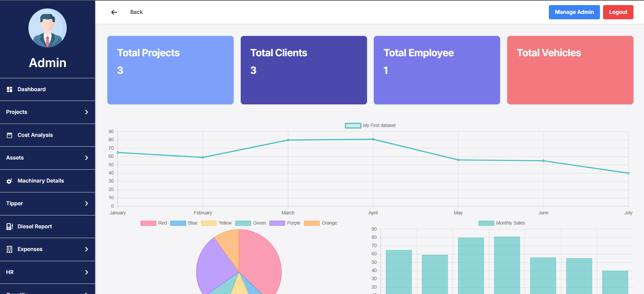Open the Expenses menu item

(47, 249)
